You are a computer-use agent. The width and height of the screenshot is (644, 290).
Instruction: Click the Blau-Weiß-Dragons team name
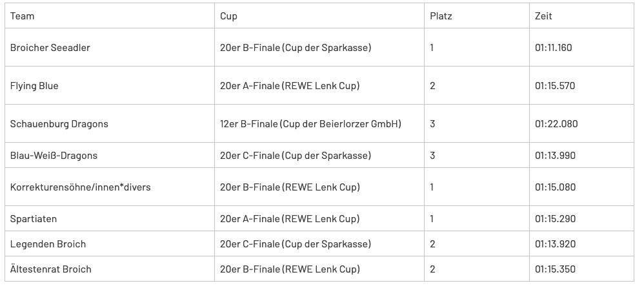click(54, 156)
